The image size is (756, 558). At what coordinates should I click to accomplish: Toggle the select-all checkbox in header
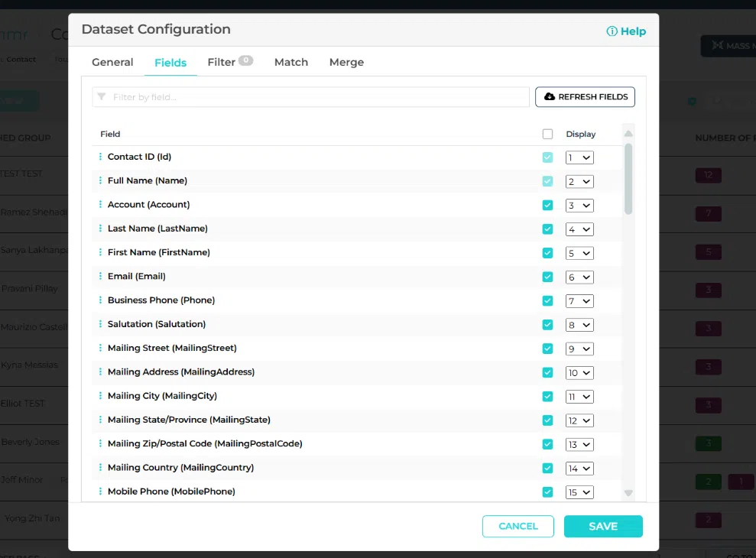tap(547, 134)
